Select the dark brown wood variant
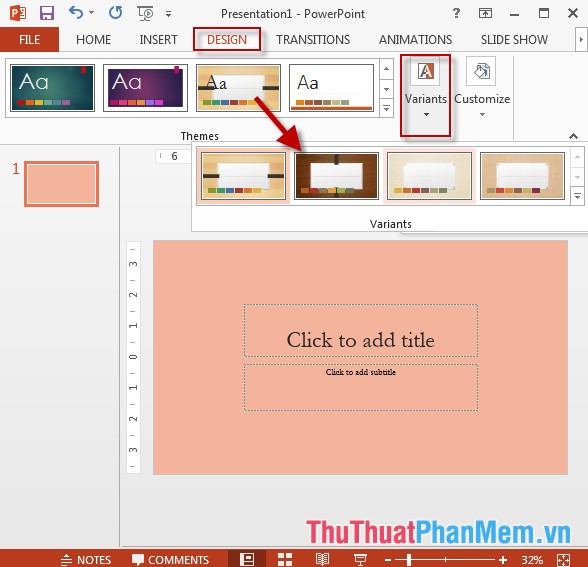The height and width of the screenshot is (567, 588). pyautogui.click(x=336, y=176)
